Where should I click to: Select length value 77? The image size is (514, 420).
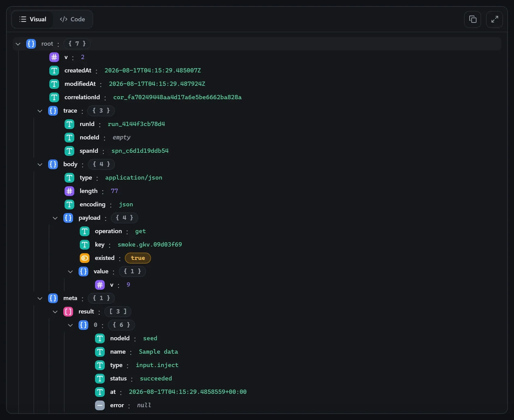pos(114,191)
